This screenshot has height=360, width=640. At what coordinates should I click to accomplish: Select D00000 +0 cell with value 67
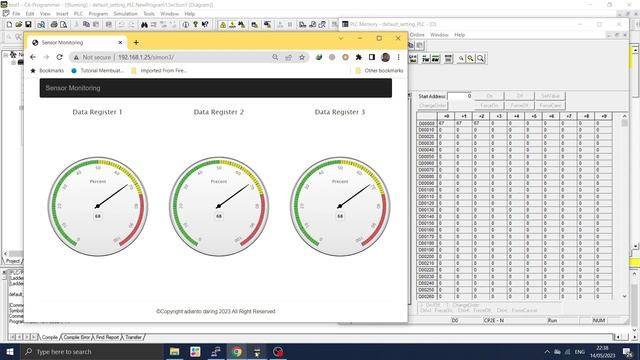(446, 123)
